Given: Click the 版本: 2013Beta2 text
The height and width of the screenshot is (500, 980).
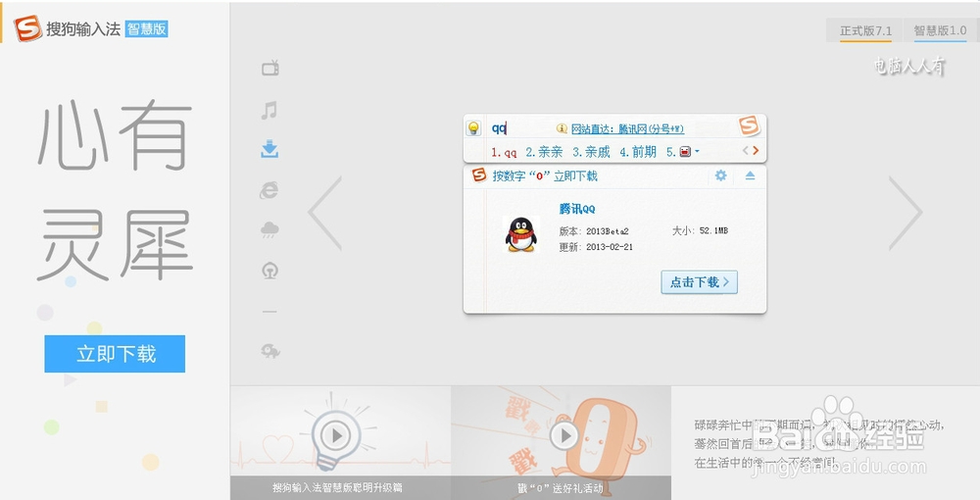Looking at the screenshot, I should (x=594, y=230).
